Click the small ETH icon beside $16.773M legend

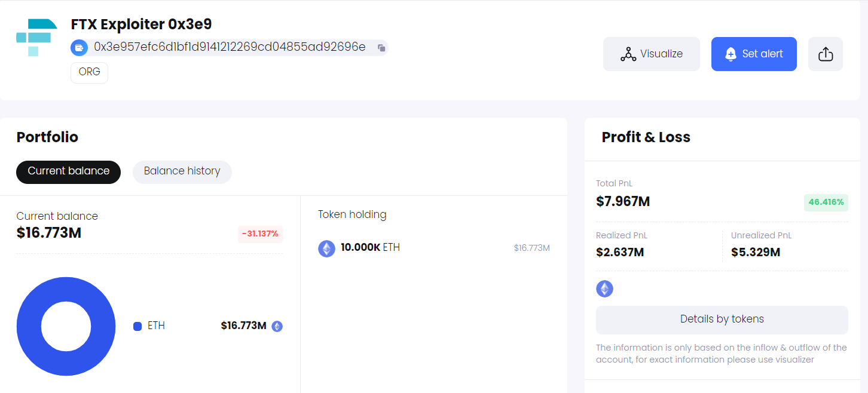tap(277, 326)
